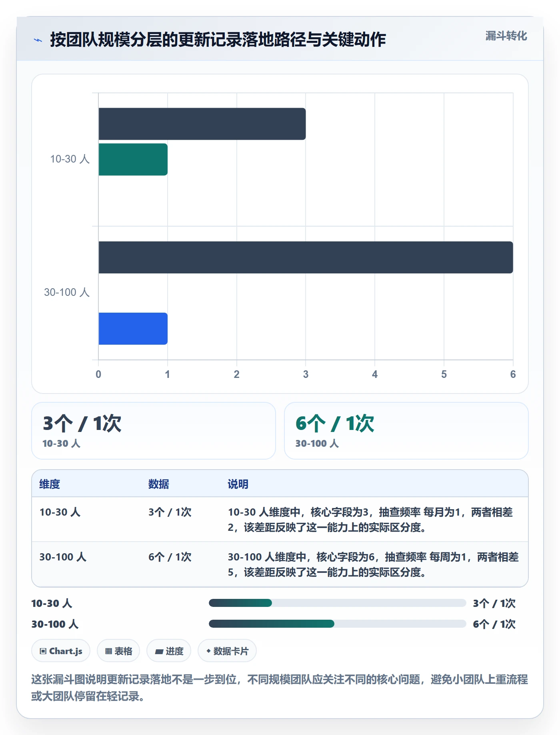Click the summary paragraph starting with 这张漏斗图
The height and width of the screenshot is (735, 560).
point(280,688)
